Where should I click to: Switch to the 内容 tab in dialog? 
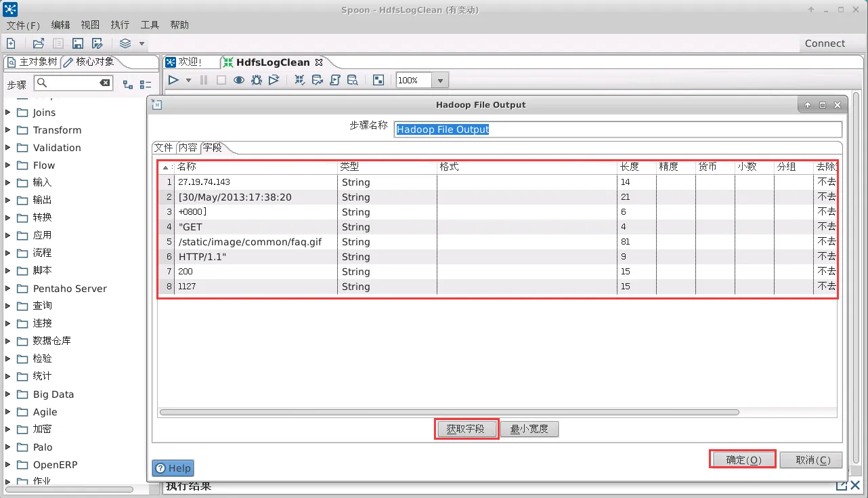188,148
